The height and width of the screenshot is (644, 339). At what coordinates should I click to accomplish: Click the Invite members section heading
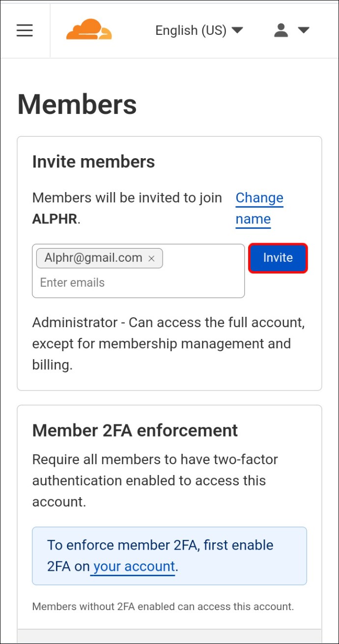94,162
